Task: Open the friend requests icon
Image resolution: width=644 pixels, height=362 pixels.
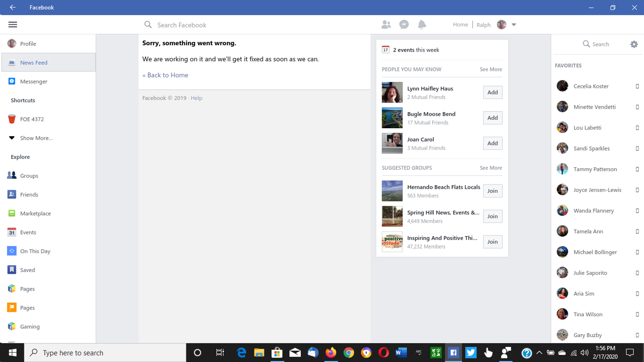Action: [386, 24]
